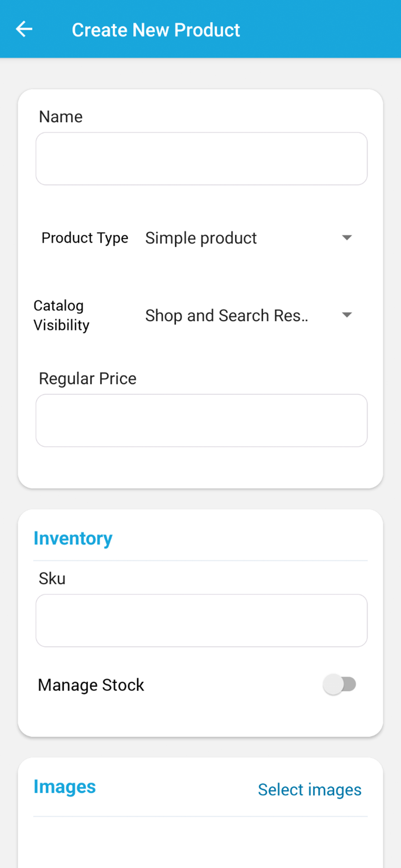Click the Name field label
Image resolution: width=401 pixels, height=868 pixels.
coord(61,117)
